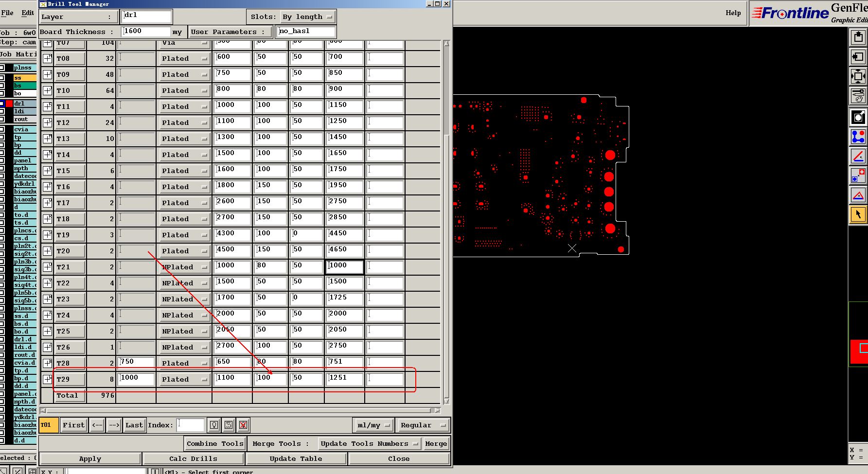Screen dimensions: 868x474
Task: Click the lightbulb highlight icon beside Index
Action: (214, 425)
